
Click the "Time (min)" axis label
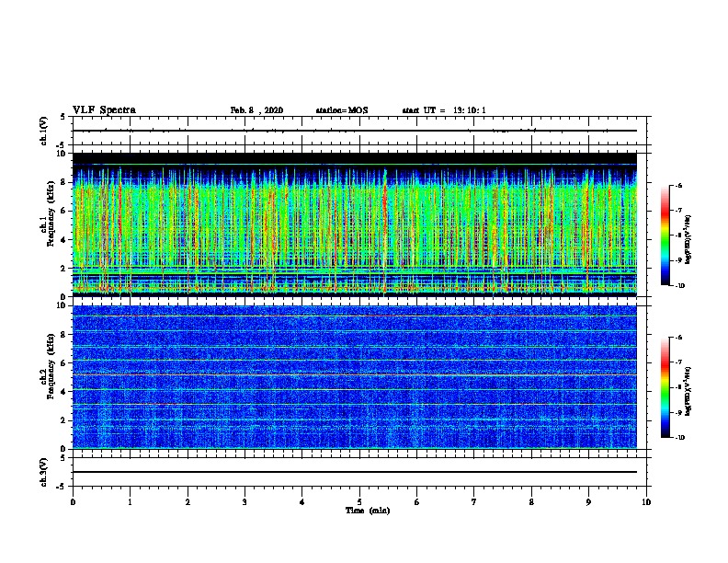point(368,511)
